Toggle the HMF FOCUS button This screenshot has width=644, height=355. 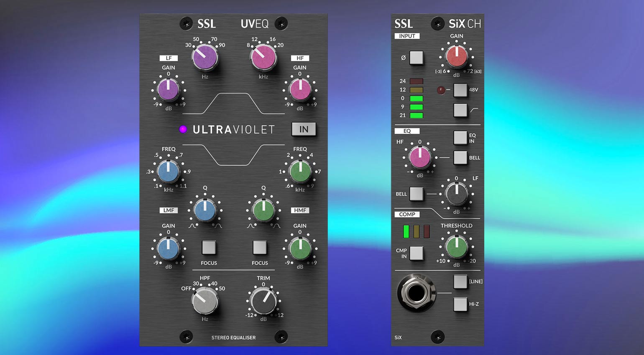260,247
